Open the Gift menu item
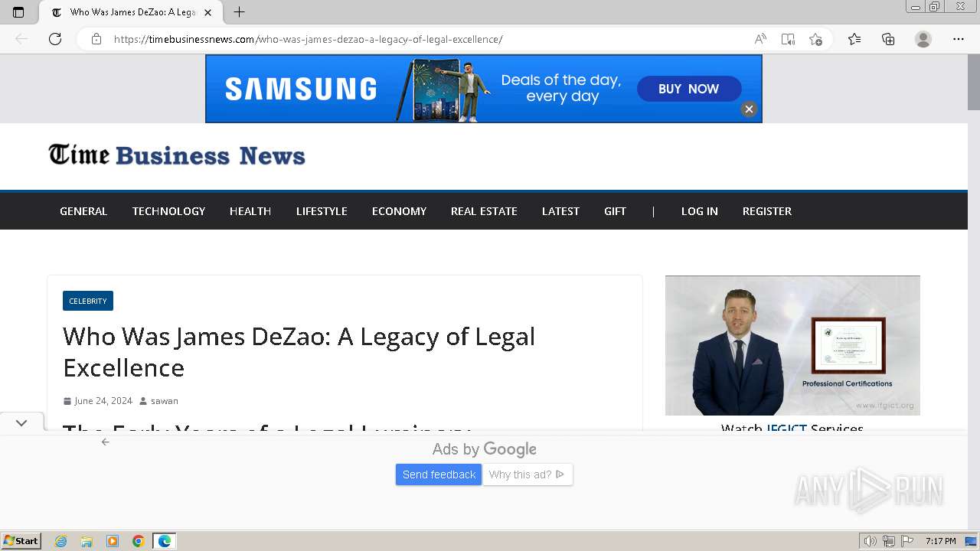980x551 pixels. point(615,211)
